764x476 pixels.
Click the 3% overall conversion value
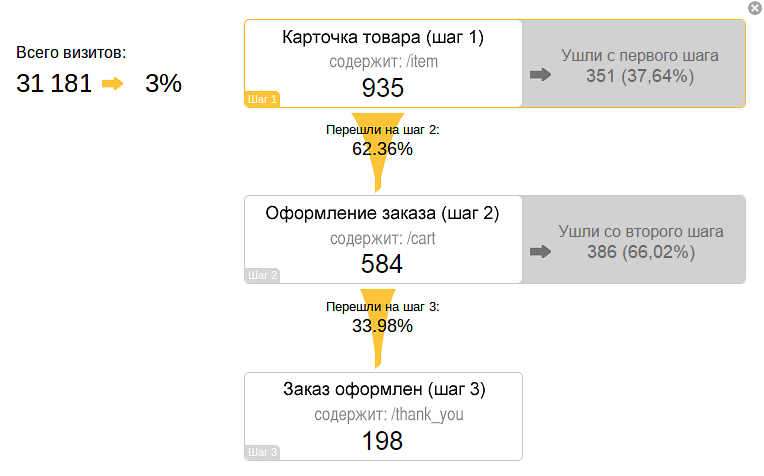(x=163, y=84)
